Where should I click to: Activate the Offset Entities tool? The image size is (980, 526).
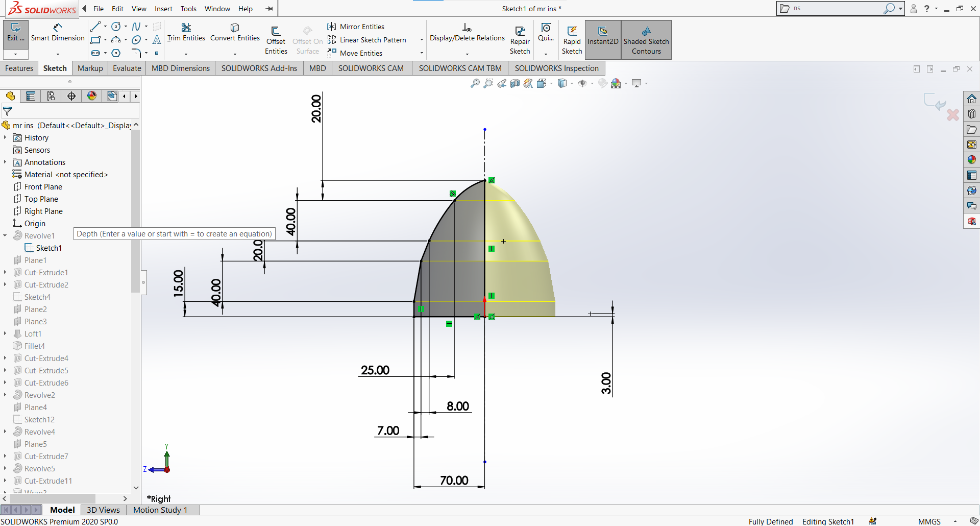[276, 39]
